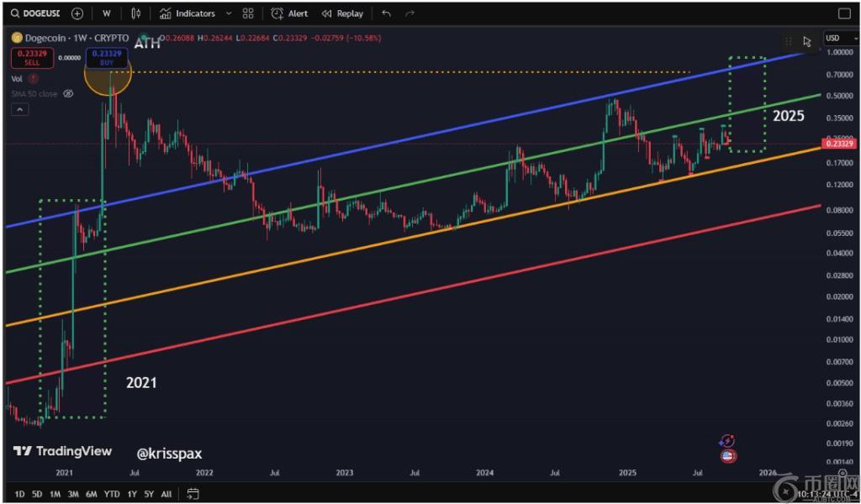861x504 pixels.
Task: Open go-to-date calendar icon
Action: [193, 494]
